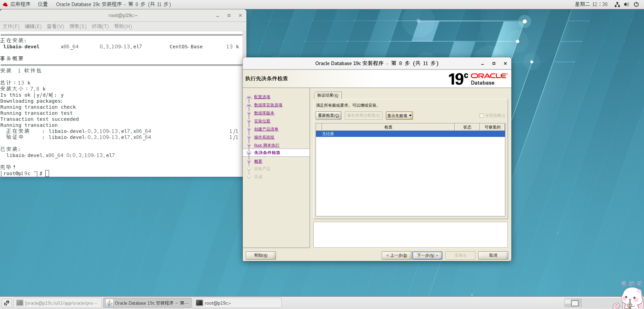Viewport: 644px width, 309px height.
Task: Switch to the root@p19c taskbar item
Action: 237,303
